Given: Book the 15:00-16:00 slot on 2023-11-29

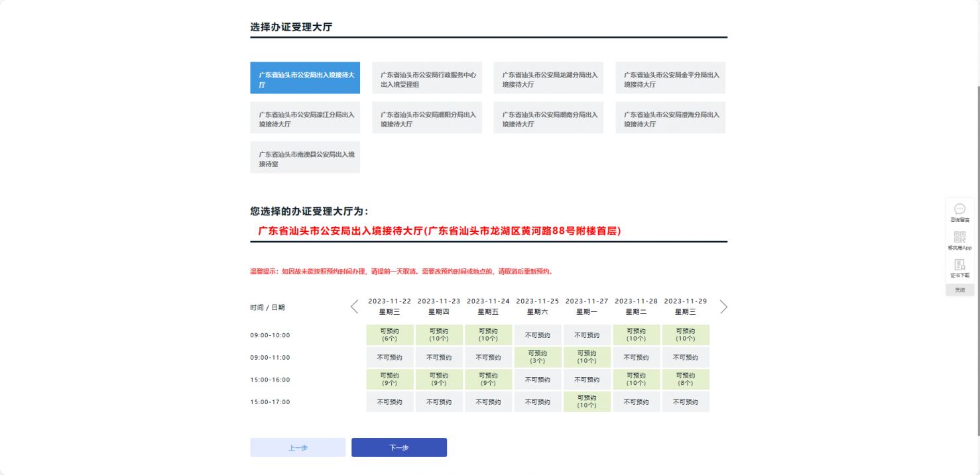Looking at the screenshot, I should (685, 379).
